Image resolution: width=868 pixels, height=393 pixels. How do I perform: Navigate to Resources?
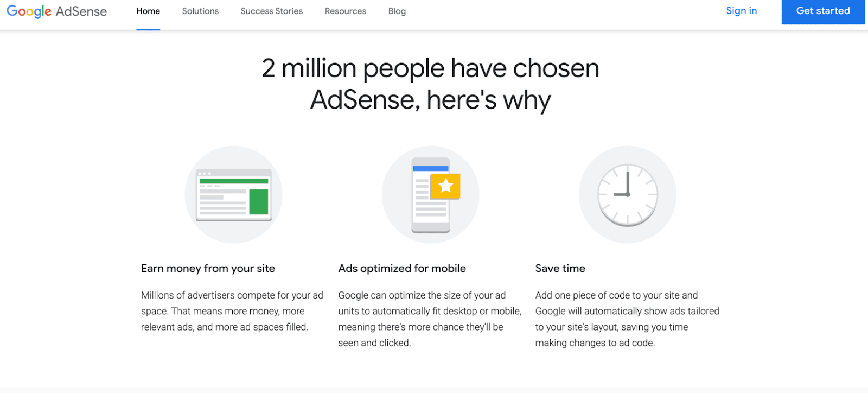click(x=345, y=11)
